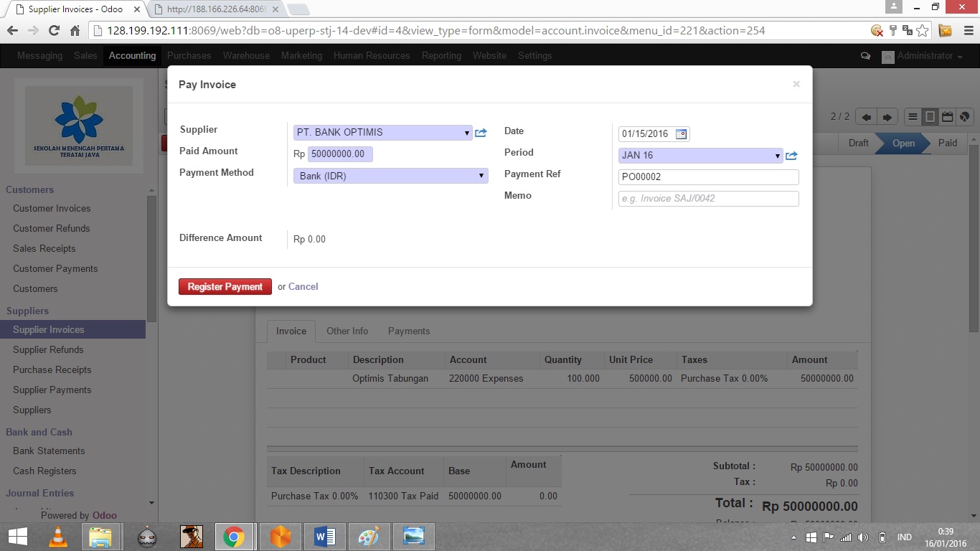This screenshot has height=551, width=980.
Task: Click the school logo in sidebar
Action: [x=79, y=126]
